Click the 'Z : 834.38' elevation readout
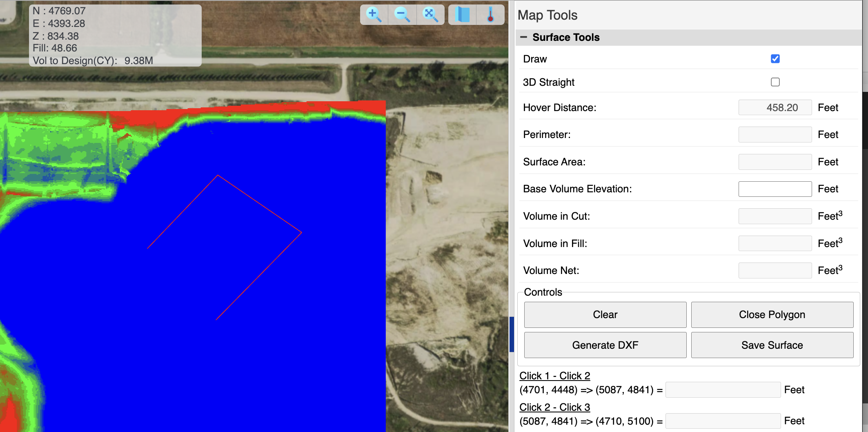Viewport: 868px width, 432px height. coord(56,36)
